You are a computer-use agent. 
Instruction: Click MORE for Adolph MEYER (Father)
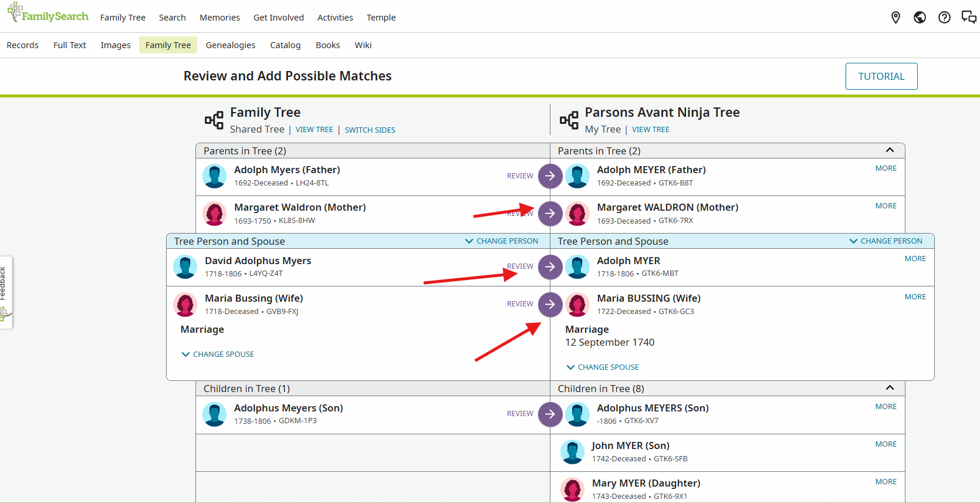(886, 168)
